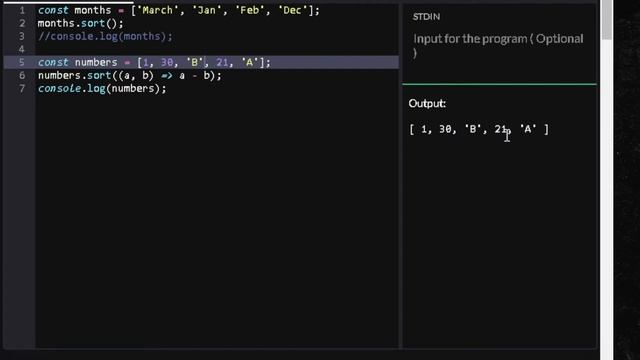Click line number 7 in the gutter
Image resolution: width=640 pixels, height=360 pixels.
pos(22,89)
